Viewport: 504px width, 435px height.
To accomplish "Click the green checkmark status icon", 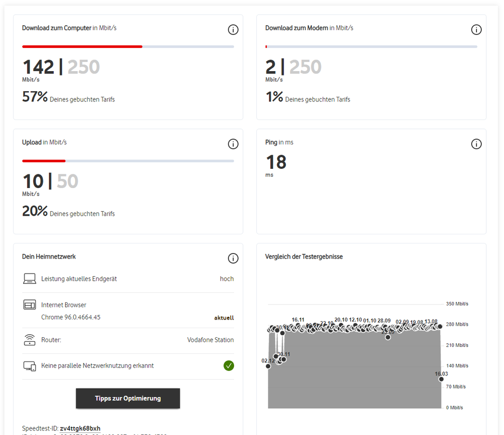I will pos(229,365).
